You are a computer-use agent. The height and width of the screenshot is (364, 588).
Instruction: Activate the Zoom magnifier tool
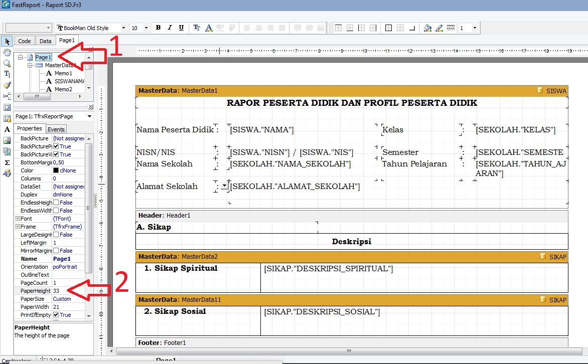tap(7, 63)
